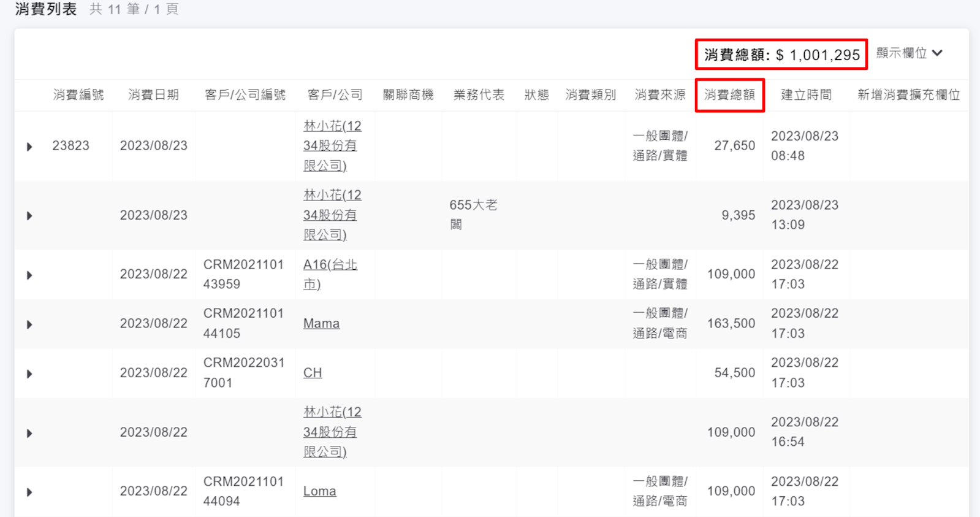Expand row with consumption number 23823
The width and height of the screenshot is (980, 517).
(29, 147)
